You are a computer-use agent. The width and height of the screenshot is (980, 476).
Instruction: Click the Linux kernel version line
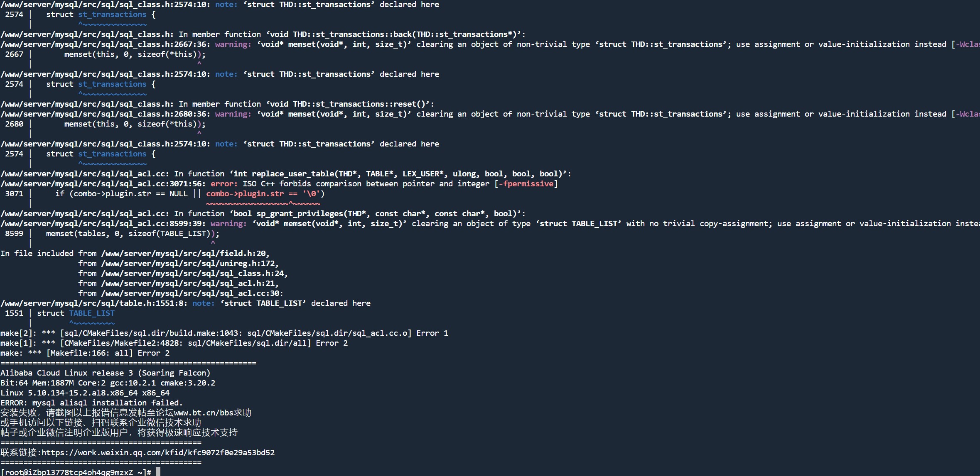(x=85, y=393)
